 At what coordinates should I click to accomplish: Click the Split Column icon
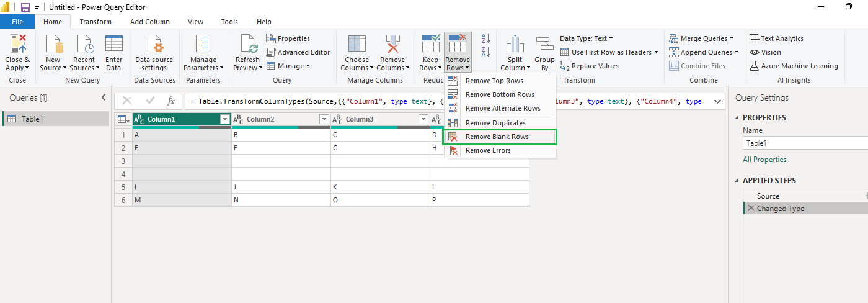tap(515, 44)
